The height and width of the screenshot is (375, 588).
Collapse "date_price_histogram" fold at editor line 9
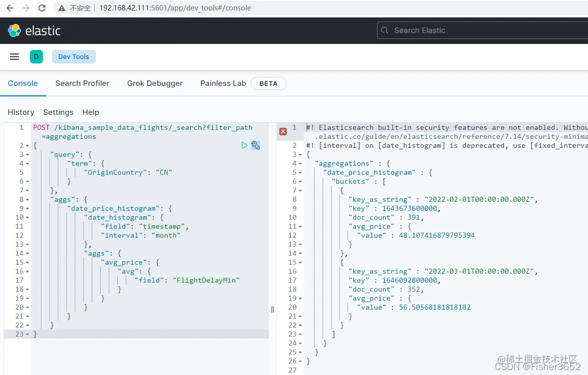tap(27, 208)
